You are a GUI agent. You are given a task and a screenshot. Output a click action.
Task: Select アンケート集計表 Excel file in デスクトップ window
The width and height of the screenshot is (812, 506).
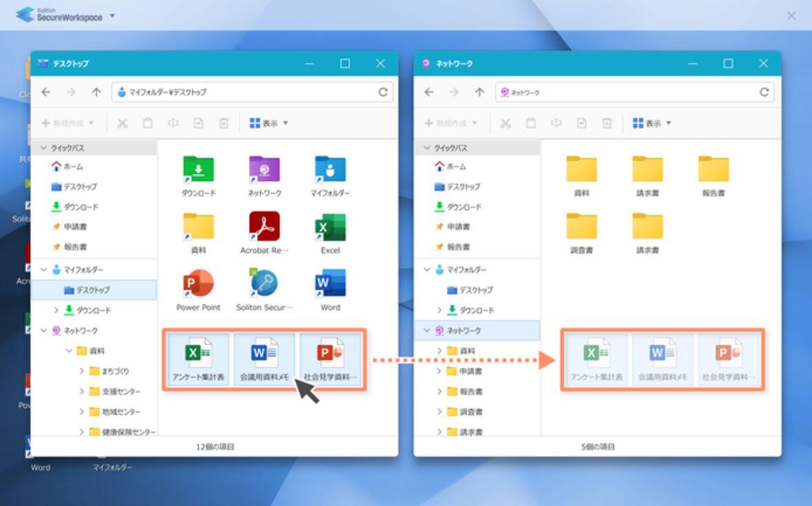[x=198, y=360]
